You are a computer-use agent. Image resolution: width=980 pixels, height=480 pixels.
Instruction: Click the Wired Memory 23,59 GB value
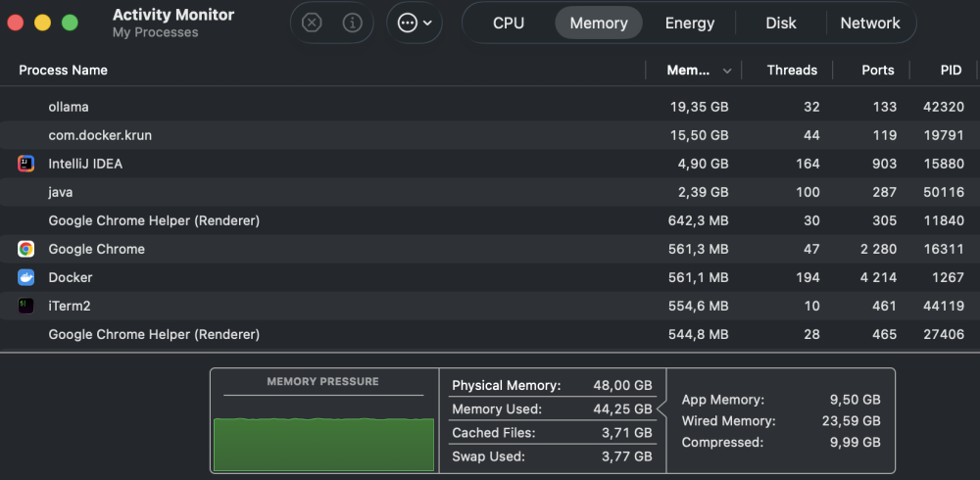point(852,421)
